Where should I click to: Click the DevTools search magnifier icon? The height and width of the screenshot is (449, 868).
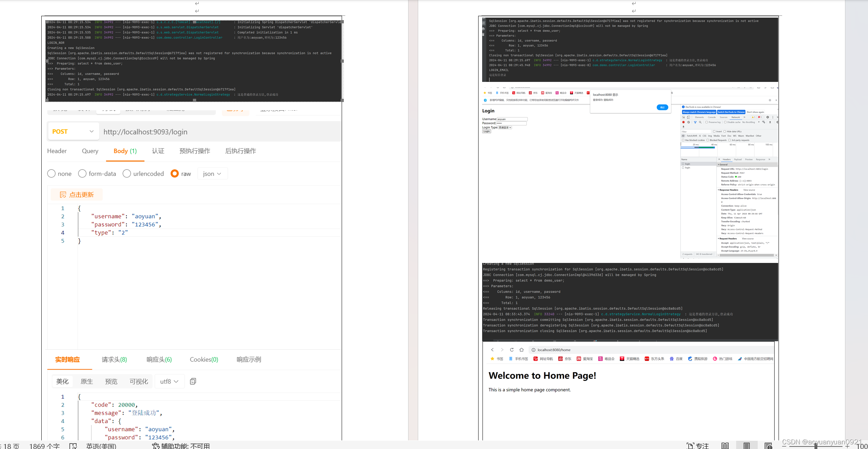pos(700,122)
